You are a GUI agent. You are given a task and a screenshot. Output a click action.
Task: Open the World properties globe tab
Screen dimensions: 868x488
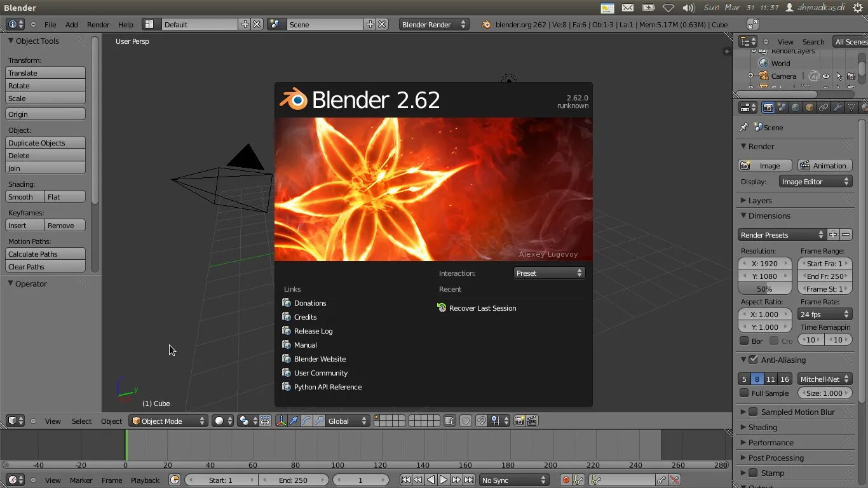[x=796, y=107]
